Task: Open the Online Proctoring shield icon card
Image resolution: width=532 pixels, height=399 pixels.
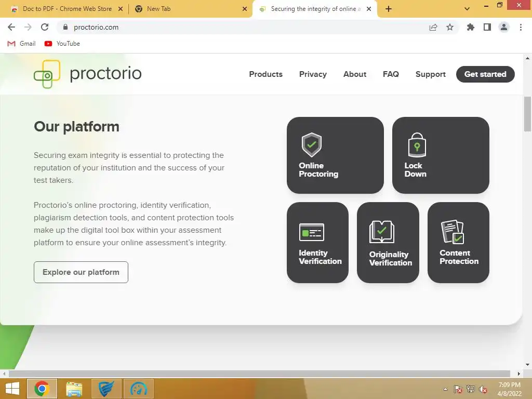Action: click(x=335, y=155)
